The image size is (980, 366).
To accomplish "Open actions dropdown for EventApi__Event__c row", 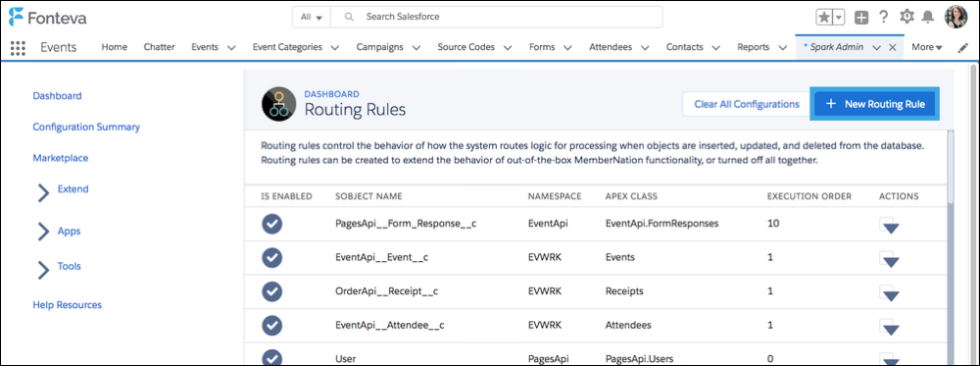I will (x=890, y=259).
